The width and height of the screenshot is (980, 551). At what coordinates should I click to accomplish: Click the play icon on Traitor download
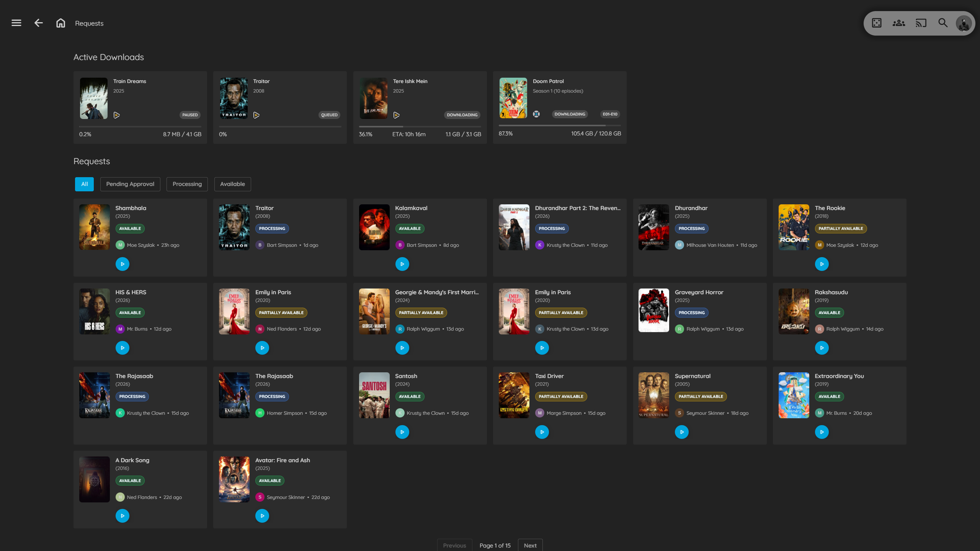pos(256,115)
